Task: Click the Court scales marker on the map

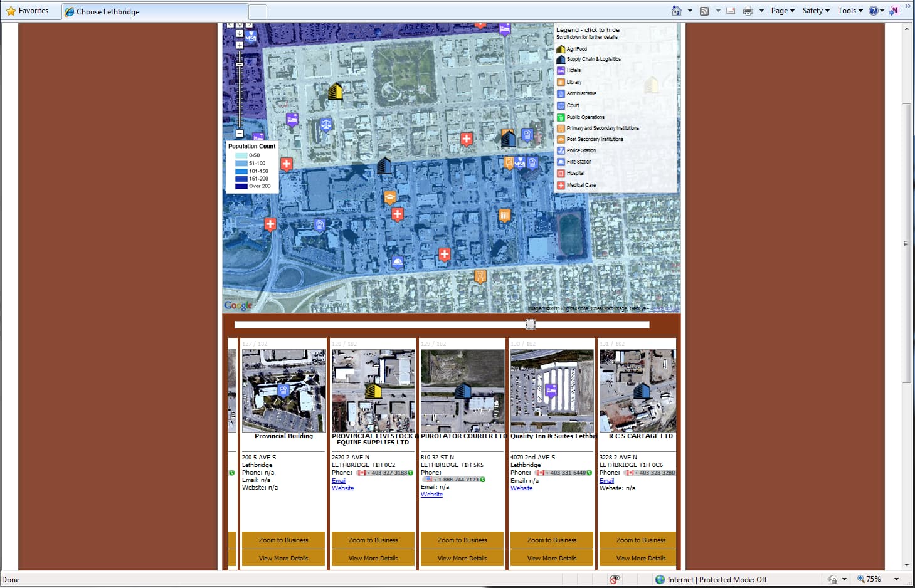Action: point(325,125)
